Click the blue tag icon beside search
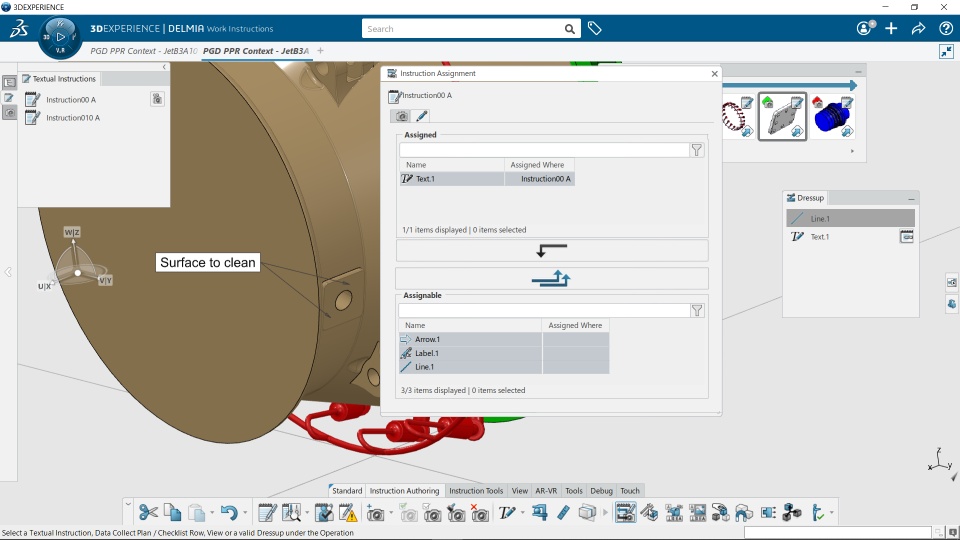960x540 pixels. click(x=594, y=28)
